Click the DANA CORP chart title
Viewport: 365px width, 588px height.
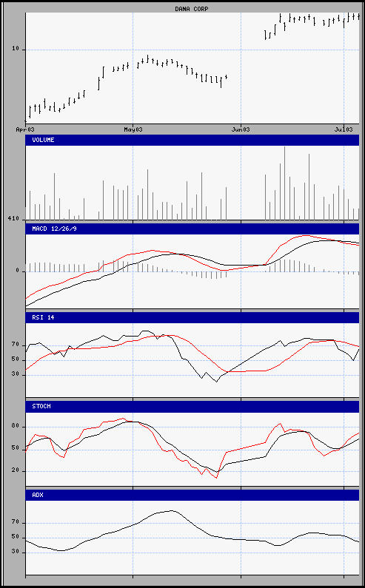(x=192, y=9)
